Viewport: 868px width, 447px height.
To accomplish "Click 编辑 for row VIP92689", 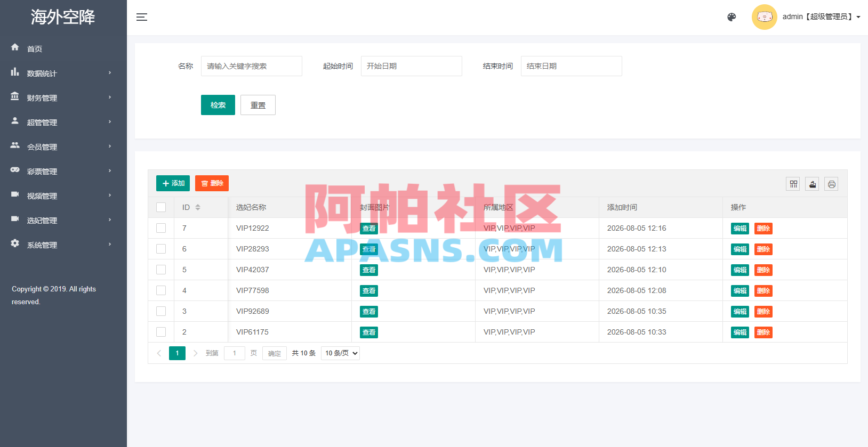I will tap(740, 312).
